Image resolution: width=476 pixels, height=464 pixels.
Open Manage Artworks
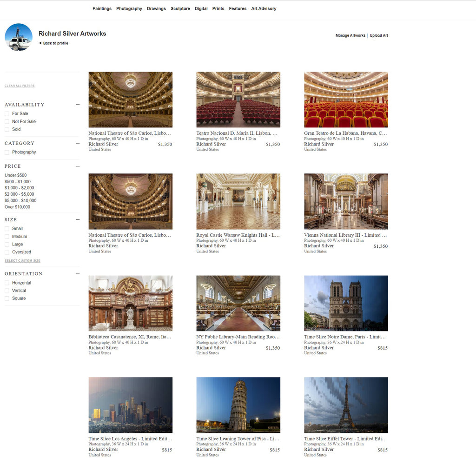tap(350, 35)
